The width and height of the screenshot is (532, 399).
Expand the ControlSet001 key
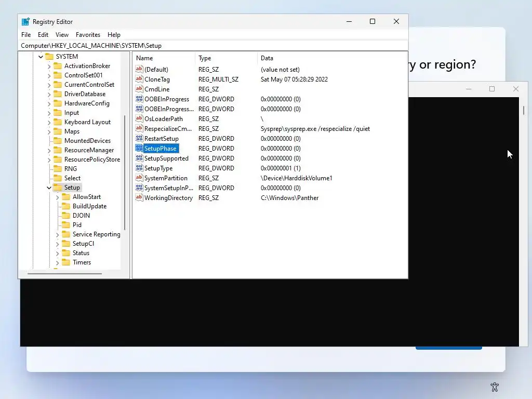coord(49,75)
